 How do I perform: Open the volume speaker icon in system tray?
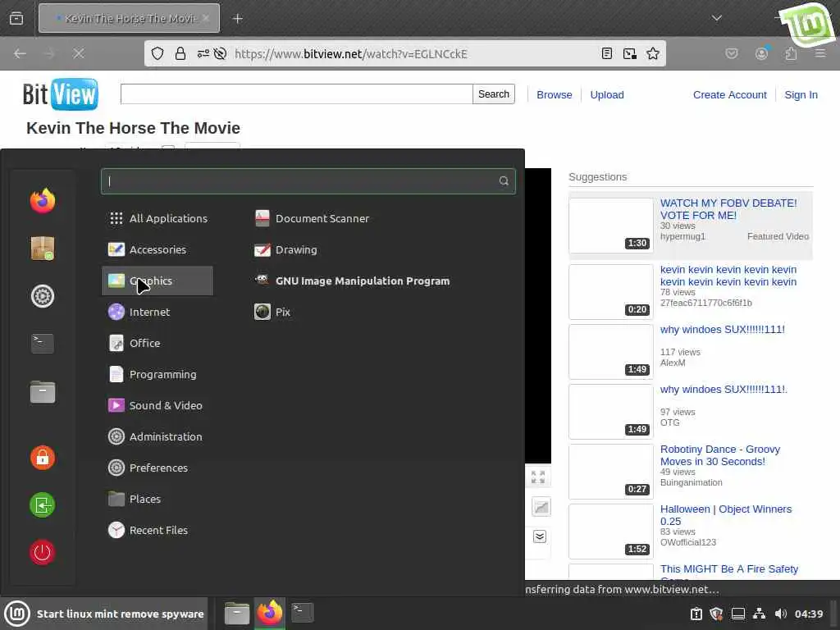click(x=781, y=614)
